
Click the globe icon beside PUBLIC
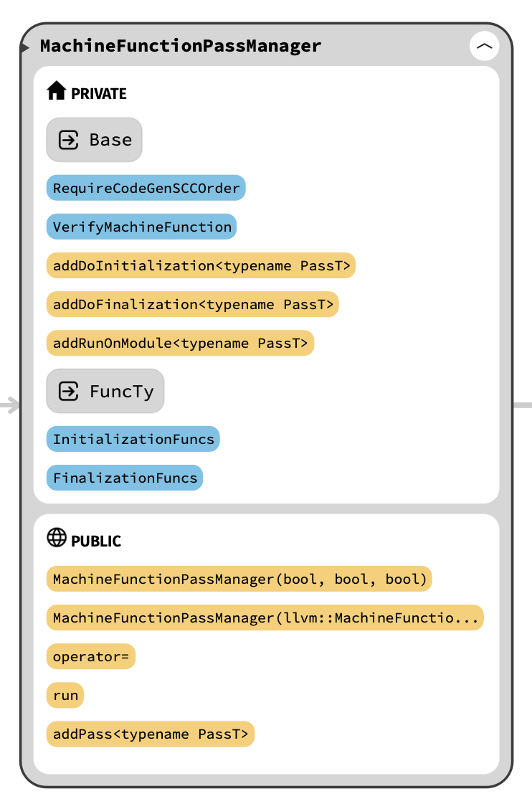click(56, 538)
